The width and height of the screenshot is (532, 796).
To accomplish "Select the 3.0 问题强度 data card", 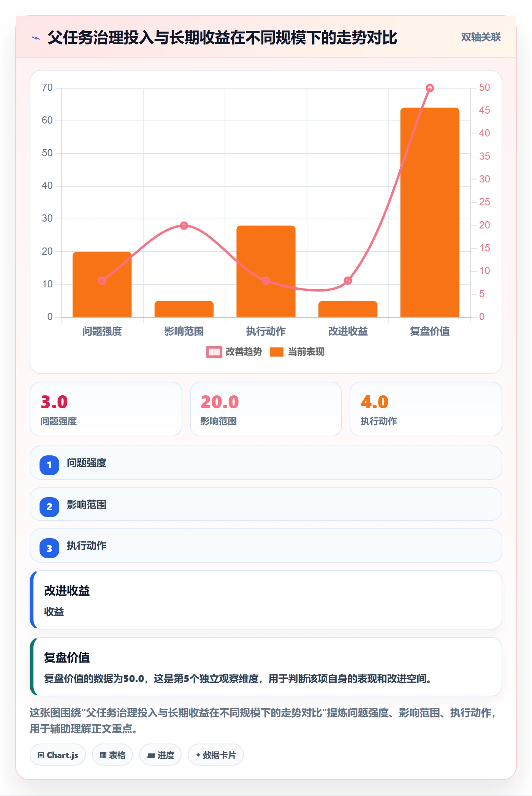I will pos(106,409).
